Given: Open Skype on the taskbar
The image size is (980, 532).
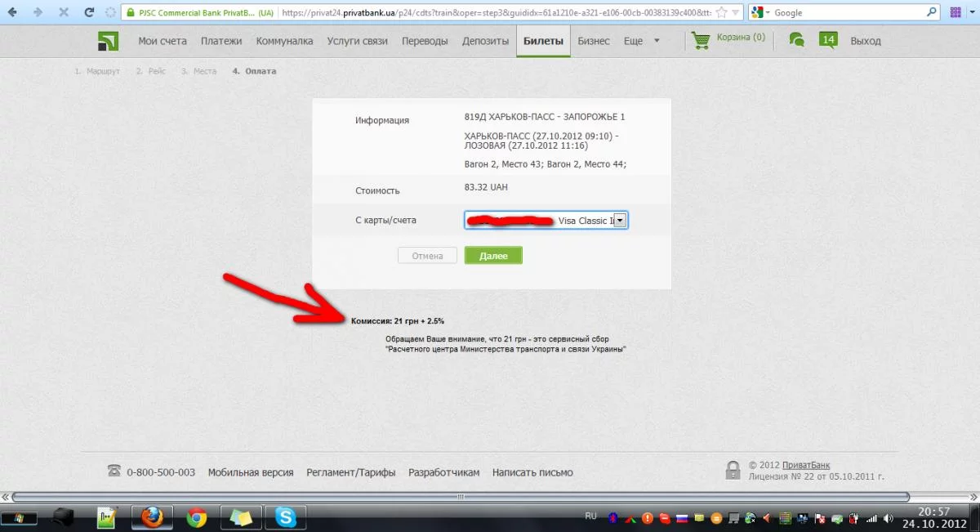Looking at the screenshot, I should (285, 517).
